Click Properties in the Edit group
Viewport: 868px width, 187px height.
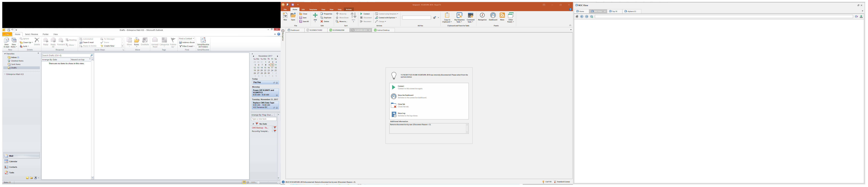327,14
